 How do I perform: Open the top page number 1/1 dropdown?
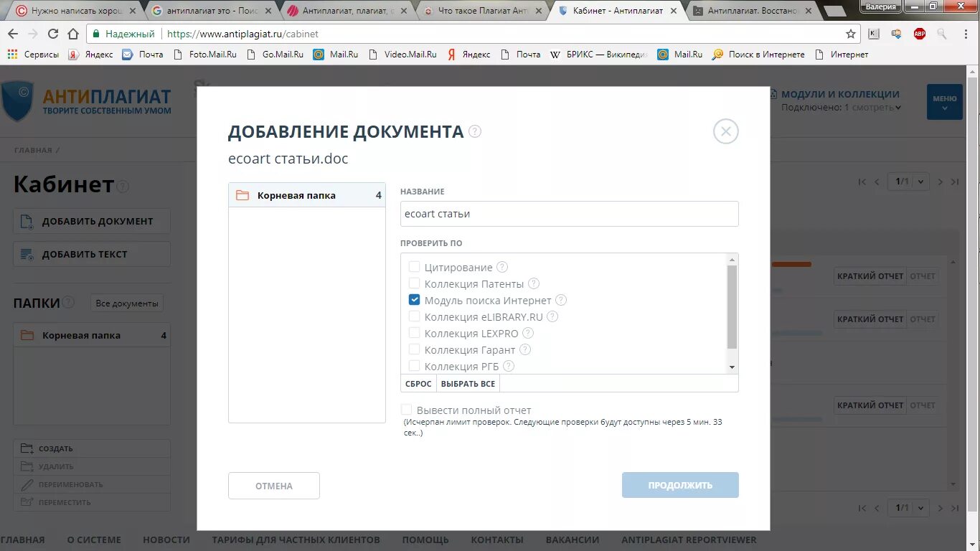pos(908,182)
